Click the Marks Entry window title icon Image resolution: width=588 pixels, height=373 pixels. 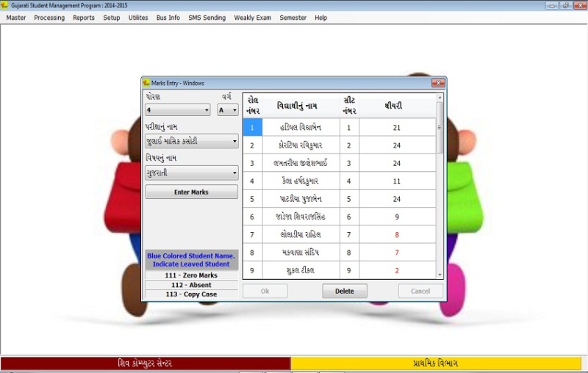click(146, 83)
